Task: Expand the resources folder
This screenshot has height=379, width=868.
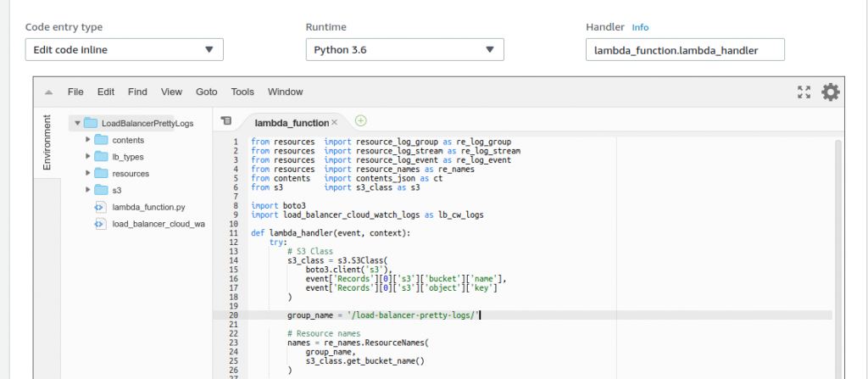Action: point(88,173)
